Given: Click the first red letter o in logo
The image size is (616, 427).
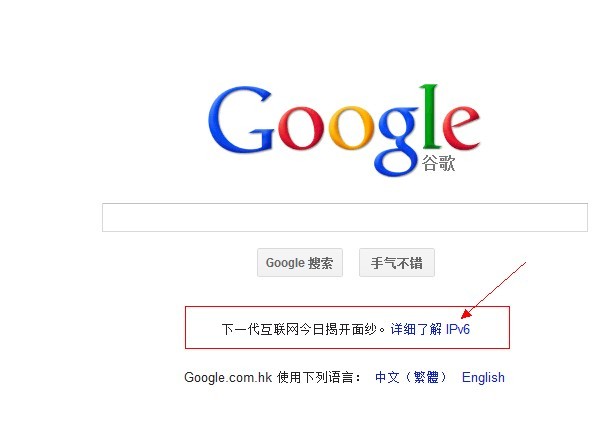Looking at the screenshot, I should point(302,128).
